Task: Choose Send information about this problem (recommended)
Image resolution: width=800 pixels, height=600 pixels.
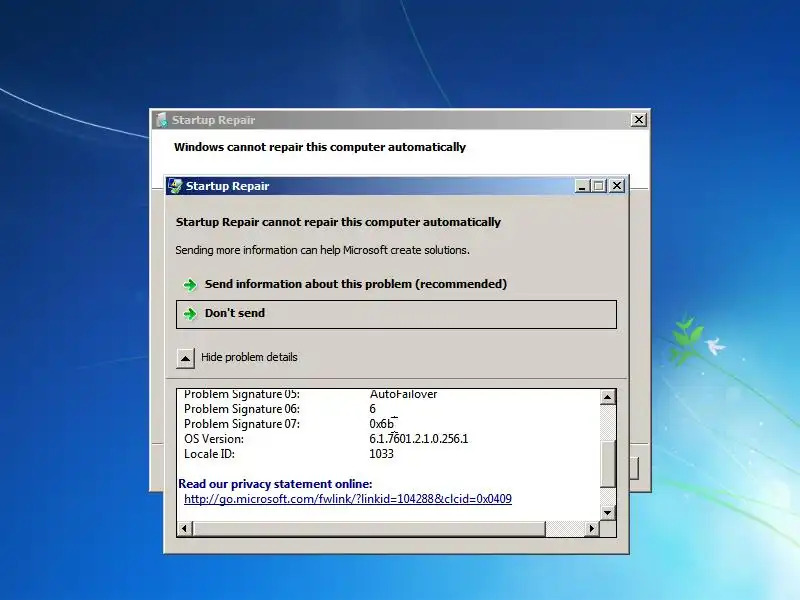Action: tap(396, 284)
